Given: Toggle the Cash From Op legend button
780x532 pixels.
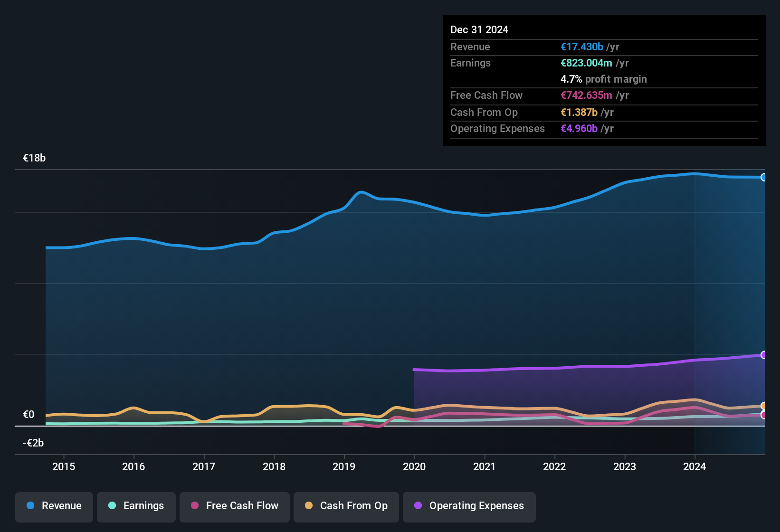Looking at the screenshot, I should tap(346, 507).
